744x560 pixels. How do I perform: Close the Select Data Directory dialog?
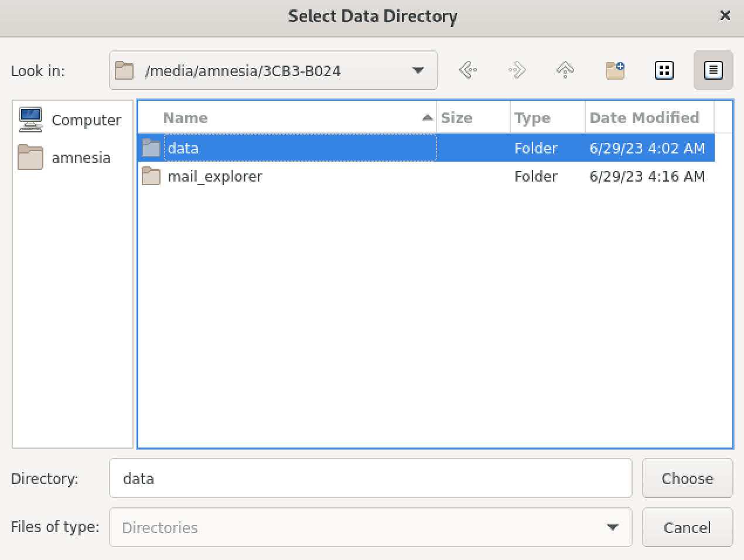(725, 16)
